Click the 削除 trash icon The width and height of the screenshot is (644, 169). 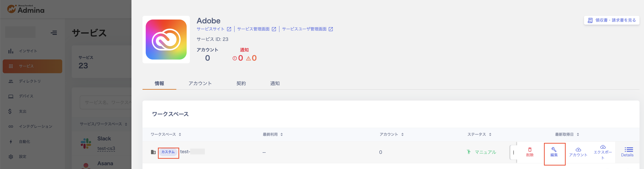[x=529, y=150]
